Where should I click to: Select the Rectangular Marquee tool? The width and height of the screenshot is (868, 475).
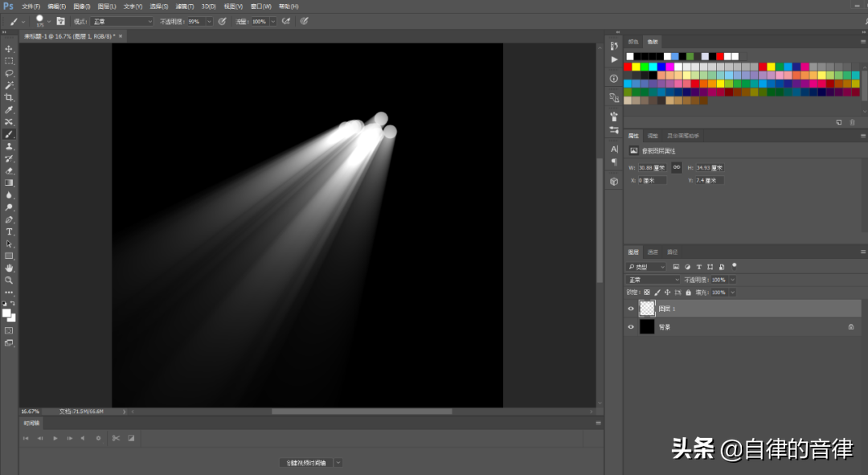(x=9, y=61)
